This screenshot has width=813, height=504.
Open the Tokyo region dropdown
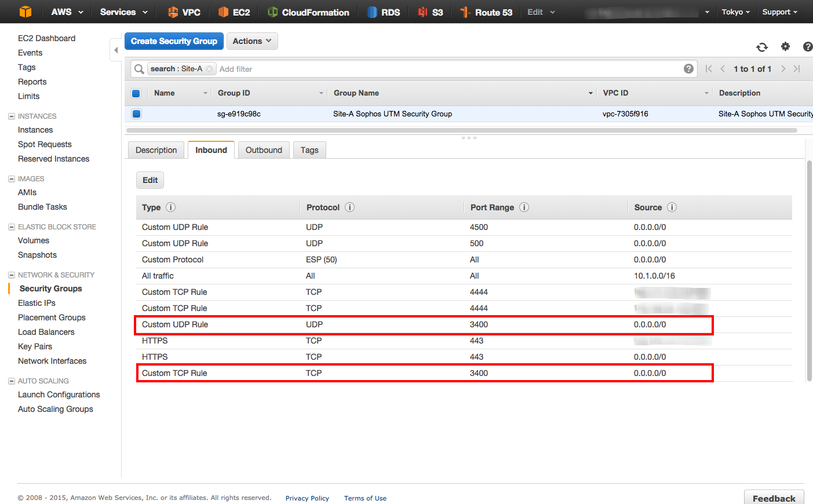click(735, 12)
